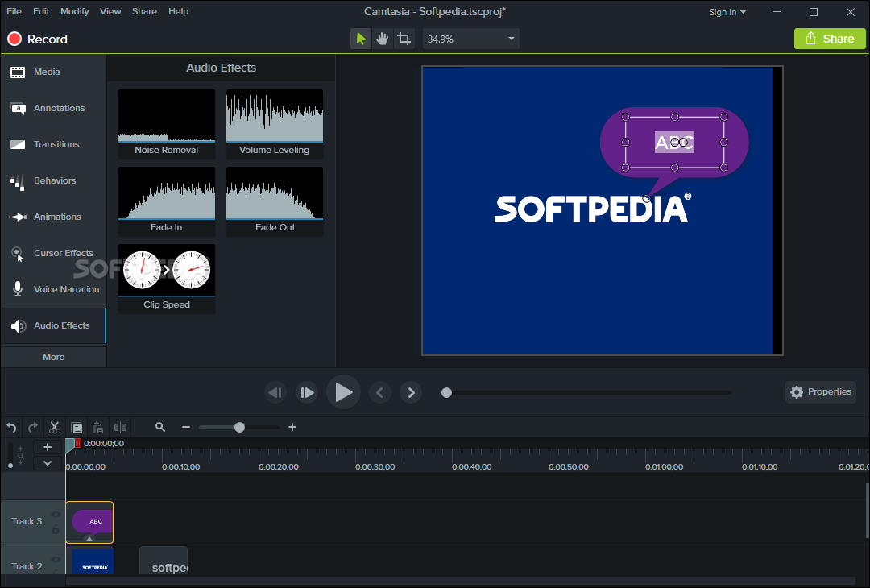Click the step forward playback button
This screenshot has height=588, width=870.
307,393
